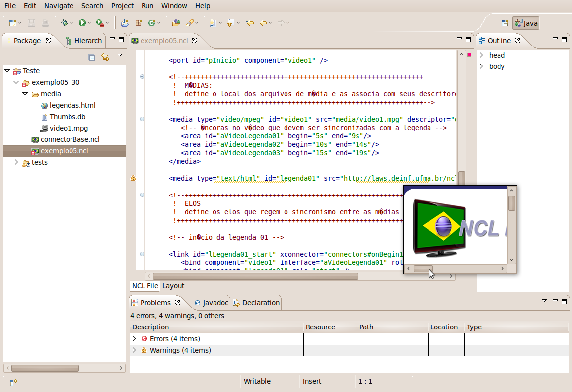
Task: Collapse the comment fold above the video1 media element
Action: click(x=142, y=77)
